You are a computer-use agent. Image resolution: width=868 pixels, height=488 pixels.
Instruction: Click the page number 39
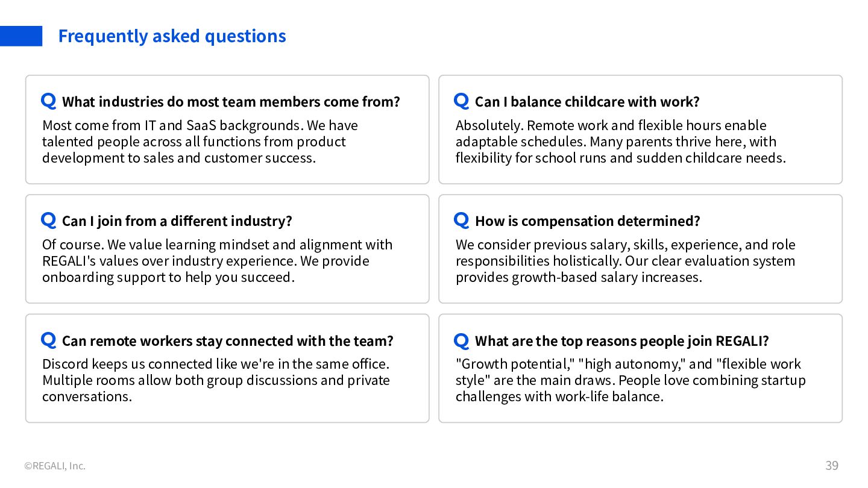(x=831, y=466)
